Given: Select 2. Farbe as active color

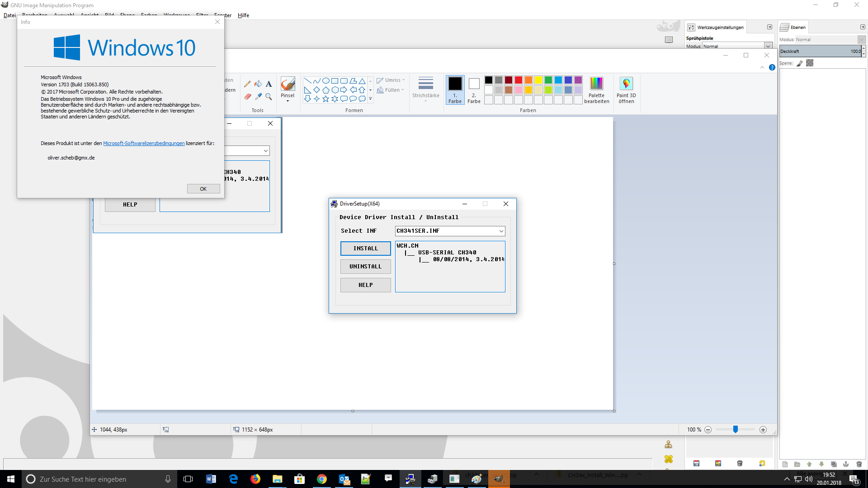Looking at the screenshot, I should tap(474, 90).
